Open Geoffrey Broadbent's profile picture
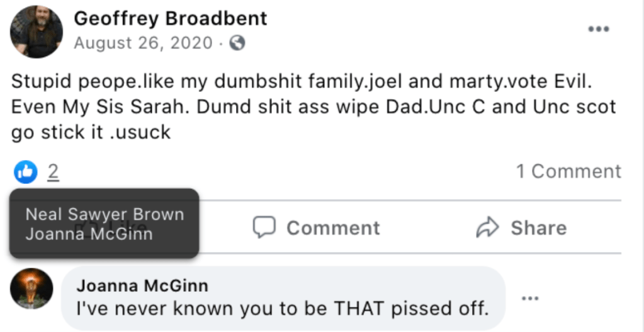The width and height of the screenshot is (644, 332). coord(37,31)
